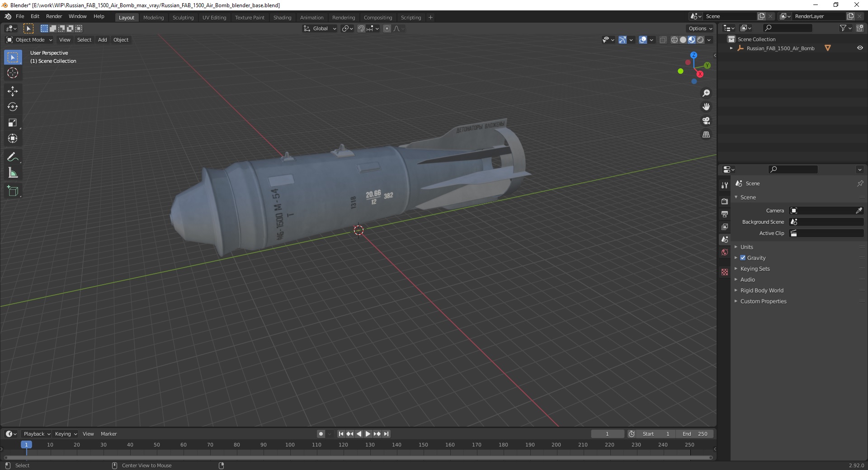Viewport: 868px width, 470px height.
Task: Click the pan view hand icon
Action: (x=706, y=107)
